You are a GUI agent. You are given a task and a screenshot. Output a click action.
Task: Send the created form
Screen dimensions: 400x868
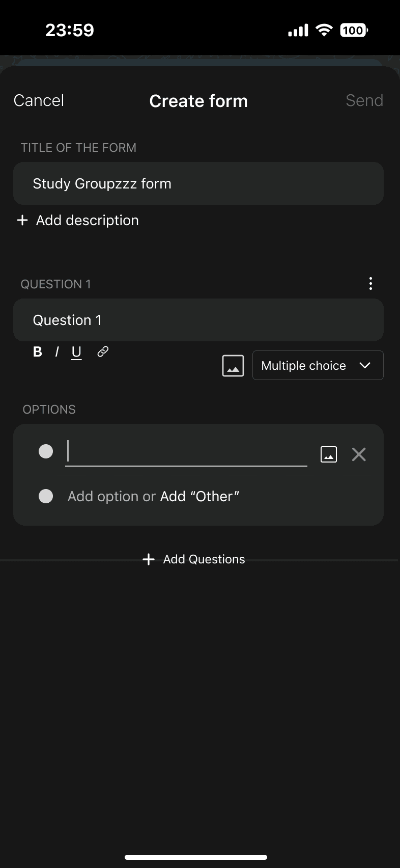click(364, 100)
